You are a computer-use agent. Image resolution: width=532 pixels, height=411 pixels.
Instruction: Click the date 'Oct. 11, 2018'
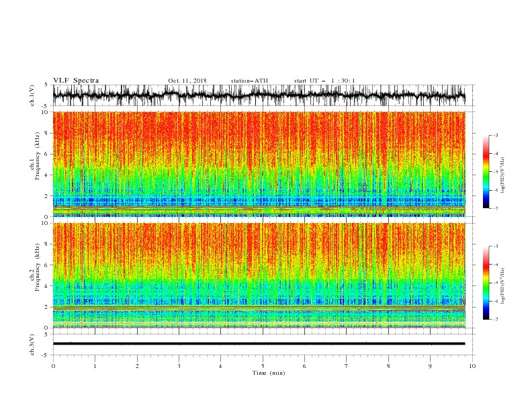187,81
